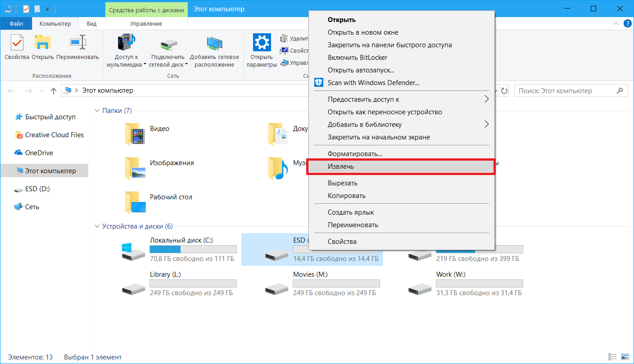The width and height of the screenshot is (634, 364).
Task: Open the Изображения folder
Action: coord(159,168)
